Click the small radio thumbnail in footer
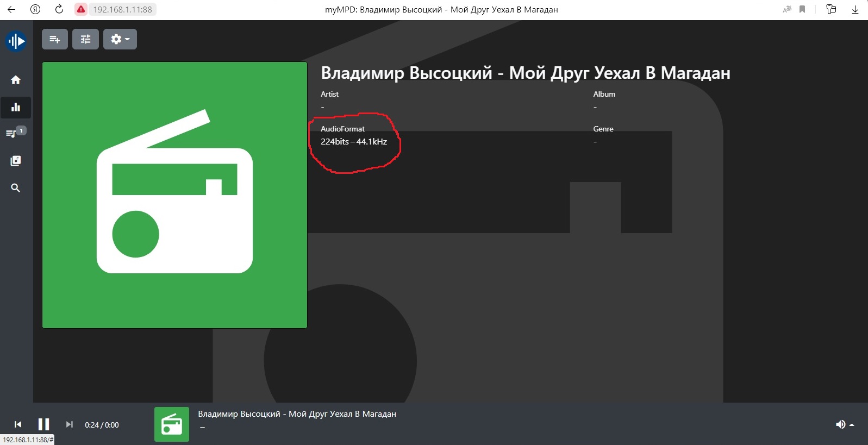The image size is (868, 445). [172, 424]
